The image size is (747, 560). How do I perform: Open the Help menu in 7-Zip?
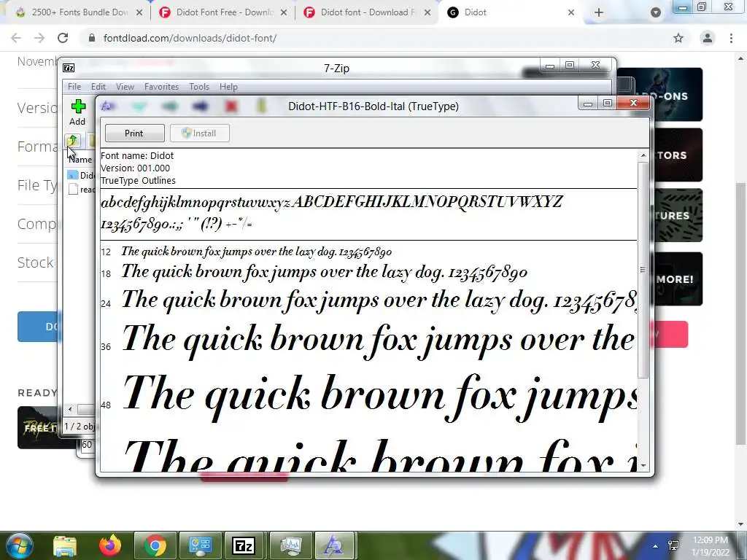click(x=228, y=87)
